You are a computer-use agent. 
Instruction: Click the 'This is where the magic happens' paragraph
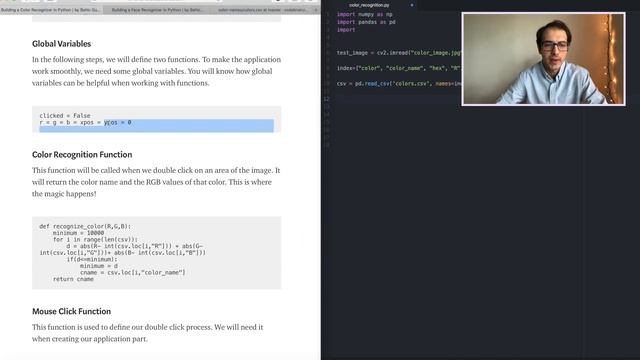156,182
